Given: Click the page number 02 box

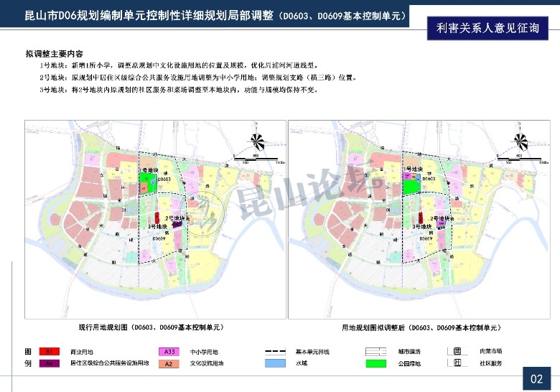Looking at the screenshot, I should click(536, 378).
